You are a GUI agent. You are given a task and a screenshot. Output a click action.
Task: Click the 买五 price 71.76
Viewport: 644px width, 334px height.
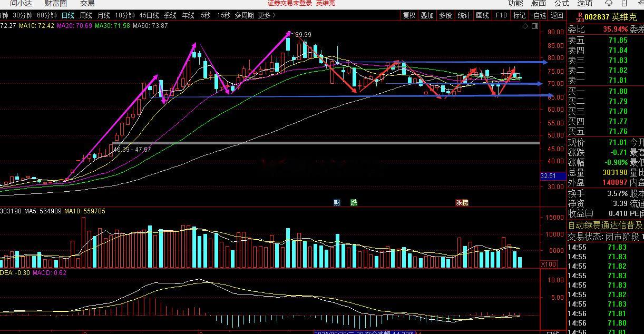click(618, 131)
